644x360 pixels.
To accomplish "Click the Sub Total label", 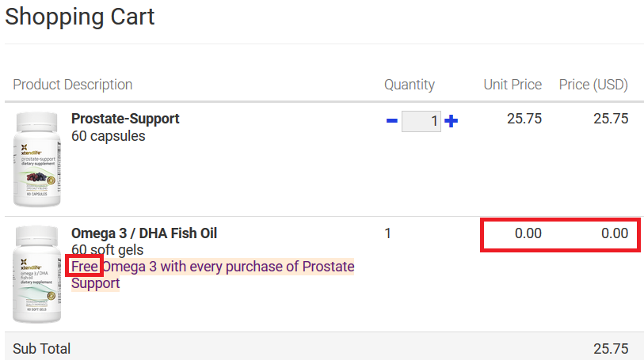I will pos(42,349).
